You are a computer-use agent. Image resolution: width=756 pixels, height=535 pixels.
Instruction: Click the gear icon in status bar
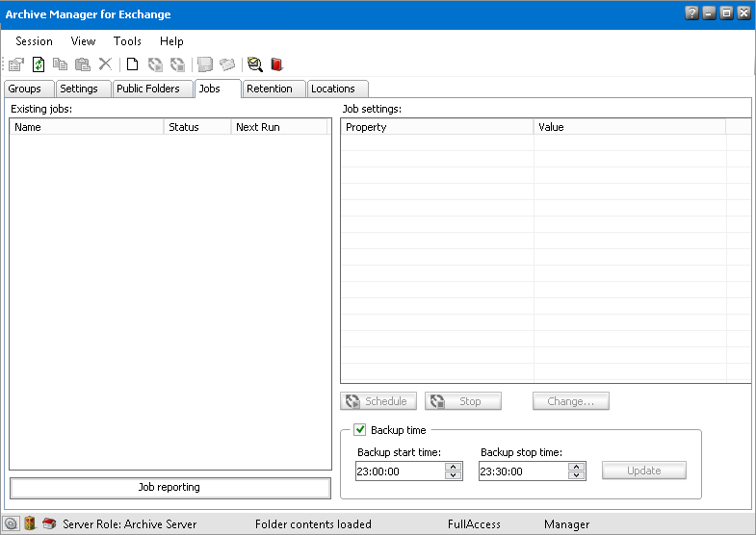click(12, 523)
